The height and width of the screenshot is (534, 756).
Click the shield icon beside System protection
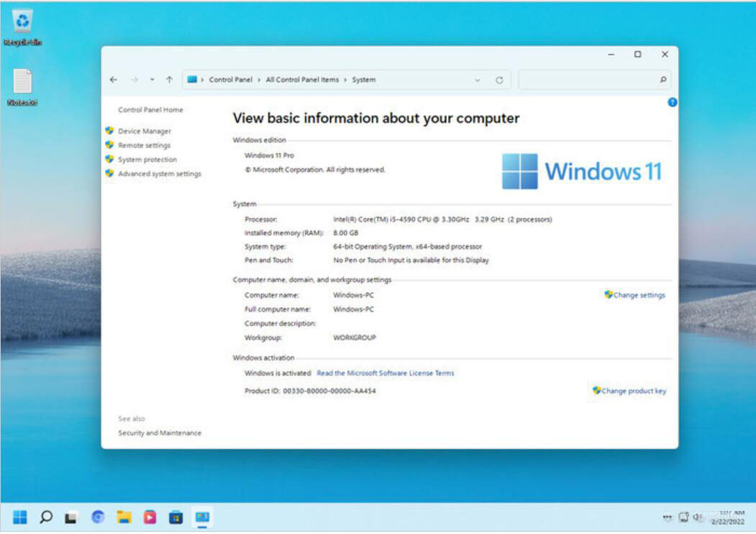click(x=109, y=159)
